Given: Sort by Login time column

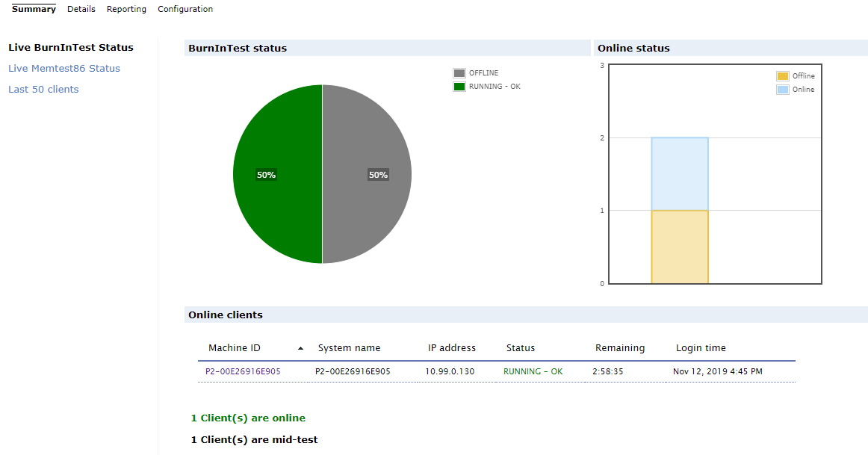Looking at the screenshot, I should (x=700, y=348).
